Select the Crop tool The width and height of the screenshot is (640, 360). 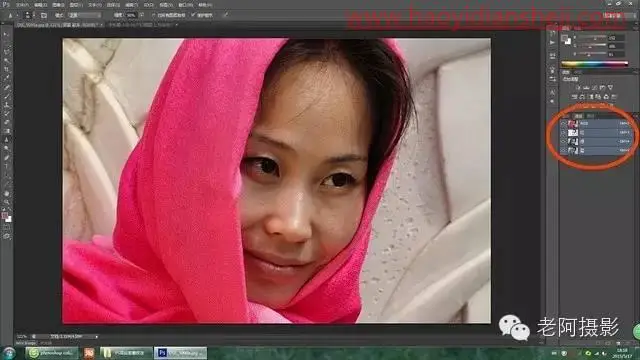[x=6, y=69]
